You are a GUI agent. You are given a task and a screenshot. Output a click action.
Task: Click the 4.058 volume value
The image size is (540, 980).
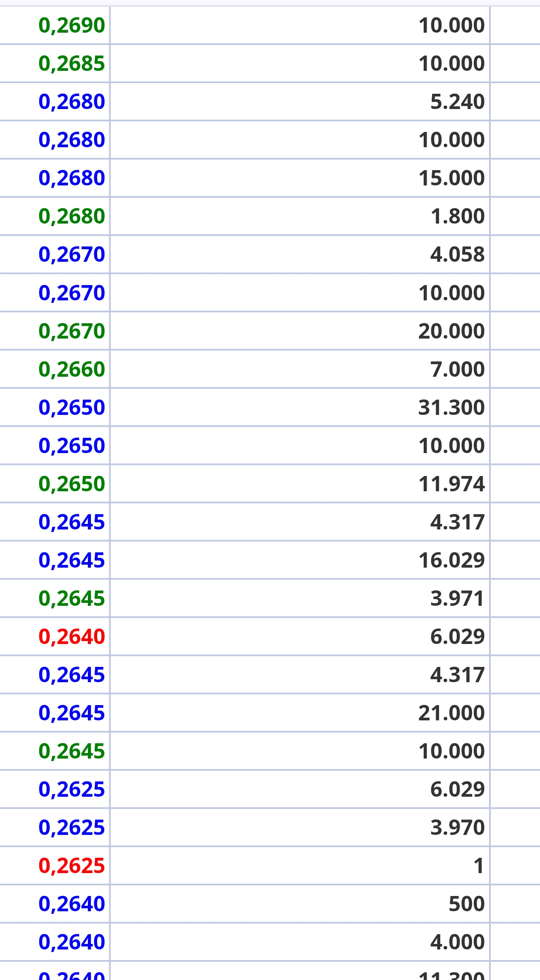coord(457,255)
